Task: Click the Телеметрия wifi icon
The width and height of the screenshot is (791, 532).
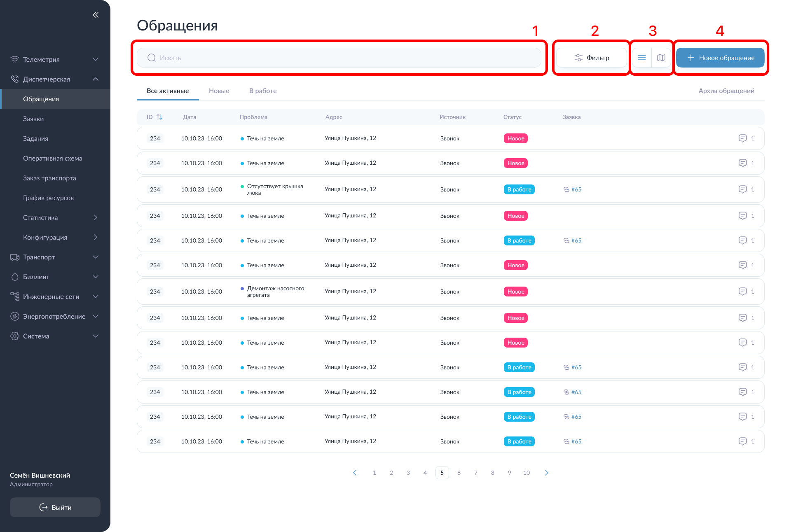Action: pos(15,59)
